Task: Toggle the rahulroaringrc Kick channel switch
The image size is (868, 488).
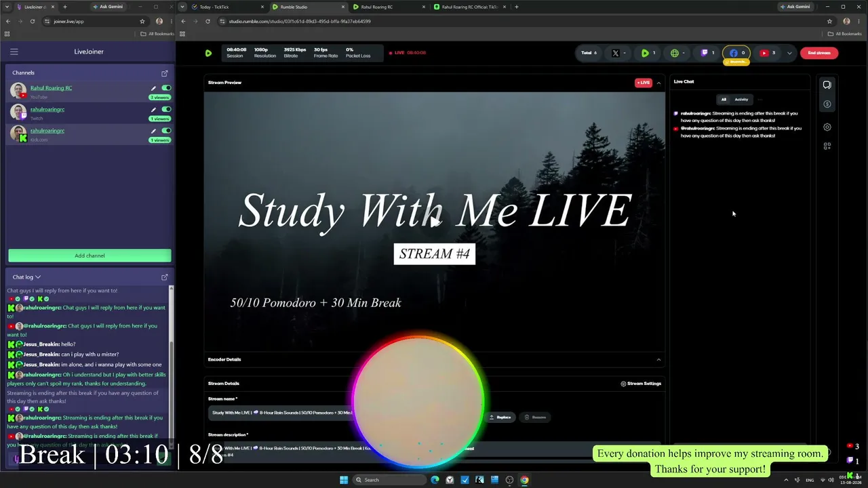Action: pyautogui.click(x=166, y=131)
